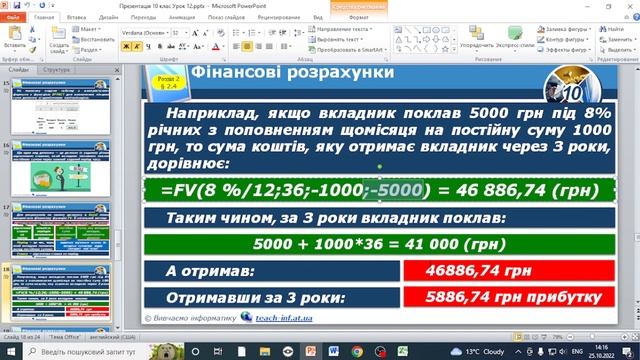Screen dimensions: 640x360
Task: Click the Reset (Восстановить) slide button
Action: click(x=93, y=39)
